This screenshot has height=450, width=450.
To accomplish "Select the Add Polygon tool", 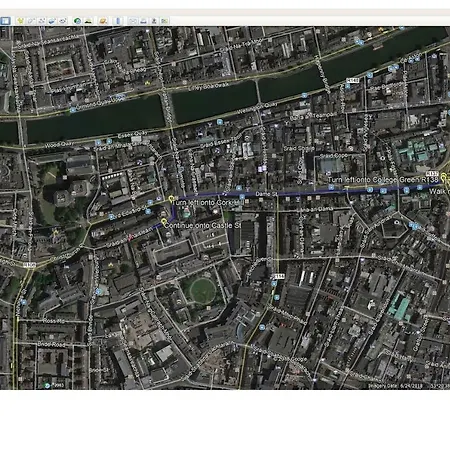I will click(31, 21).
